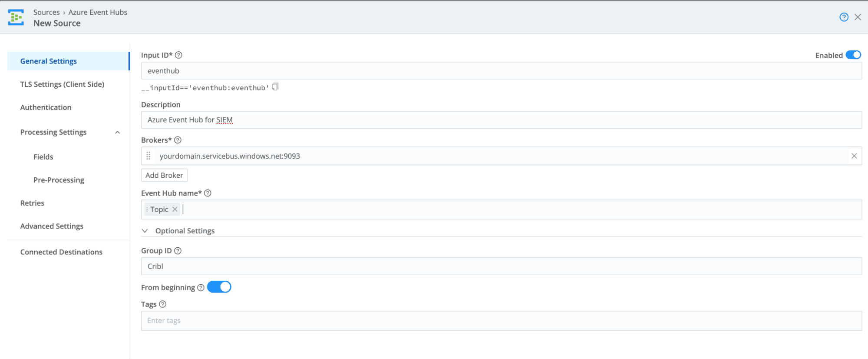Show Input ID help tooltip
868x359 pixels.
tap(178, 55)
